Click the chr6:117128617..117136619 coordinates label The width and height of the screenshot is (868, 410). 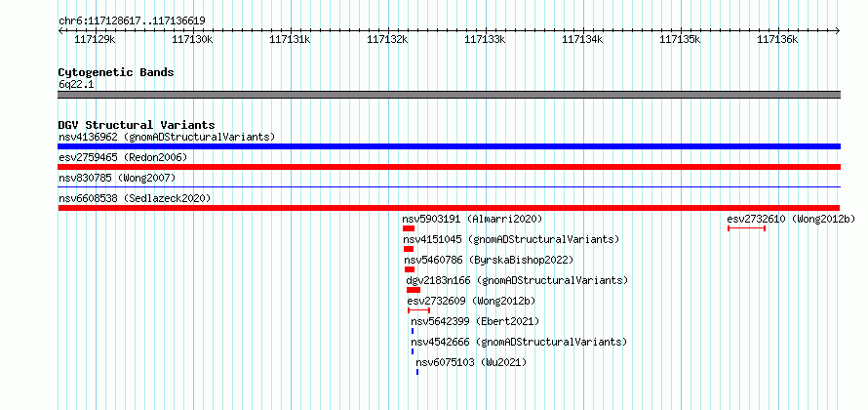pyautogui.click(x=132, y=20)
